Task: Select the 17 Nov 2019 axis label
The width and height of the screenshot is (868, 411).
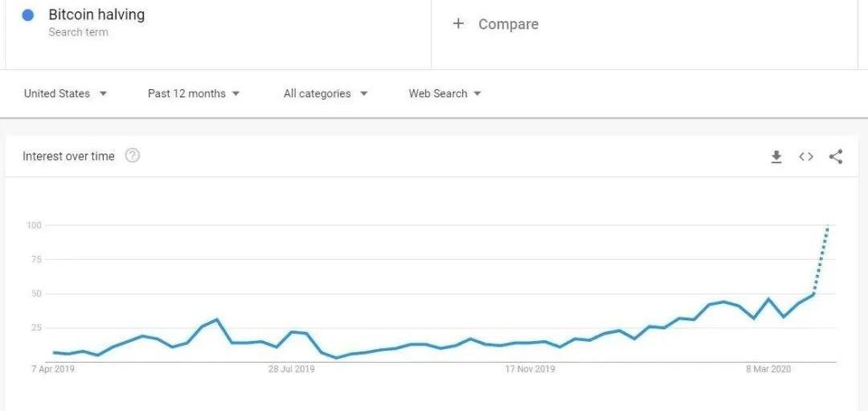Action: click(x=530, y=369)
